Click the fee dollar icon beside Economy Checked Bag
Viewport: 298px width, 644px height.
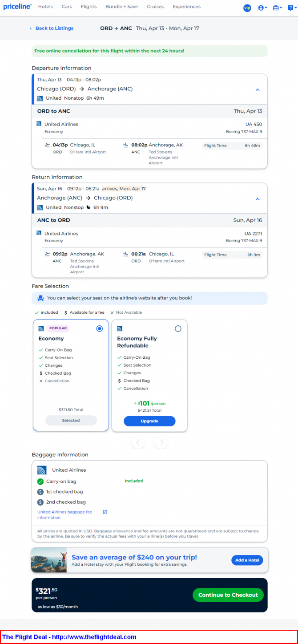pyautogui.click(x=41, y=373)
